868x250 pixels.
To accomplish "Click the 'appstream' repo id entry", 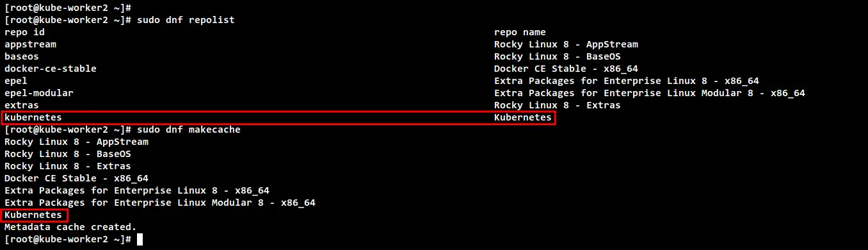I will [30, 44].
